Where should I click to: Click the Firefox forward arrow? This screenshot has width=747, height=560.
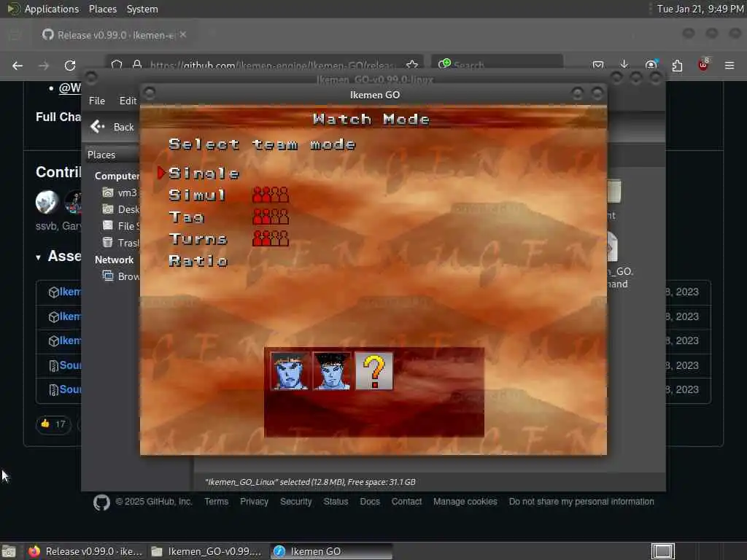tap(44, 66)
